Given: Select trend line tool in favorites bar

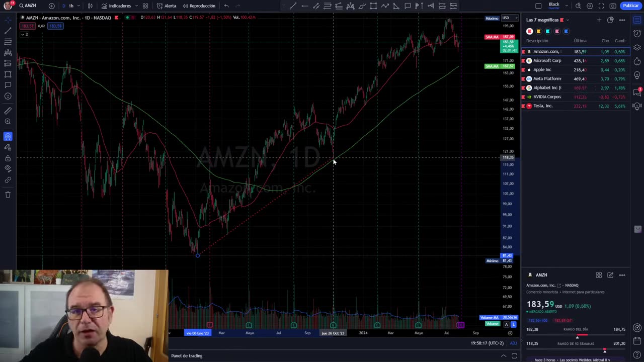Looking at the screenshot, I should pos(293,6).
